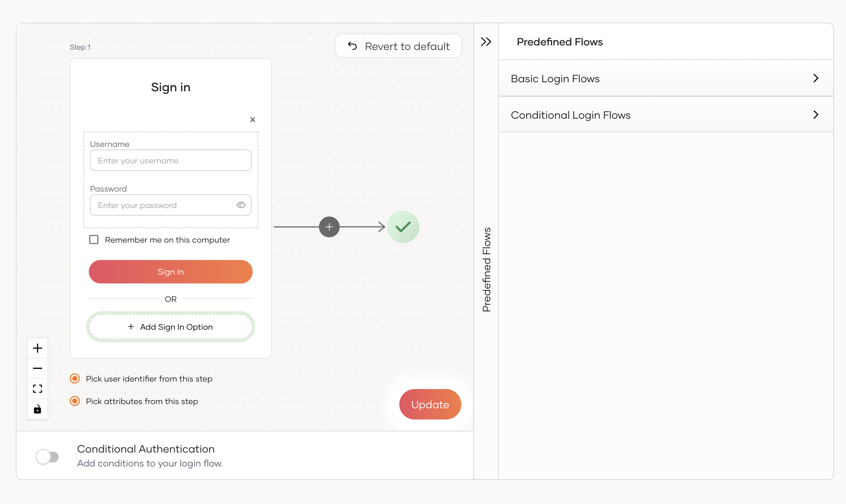Image resolution: width=846 pixels, height=504 pixels.
Task: Zoom in on the flow canvas
Action: (38, 348)
